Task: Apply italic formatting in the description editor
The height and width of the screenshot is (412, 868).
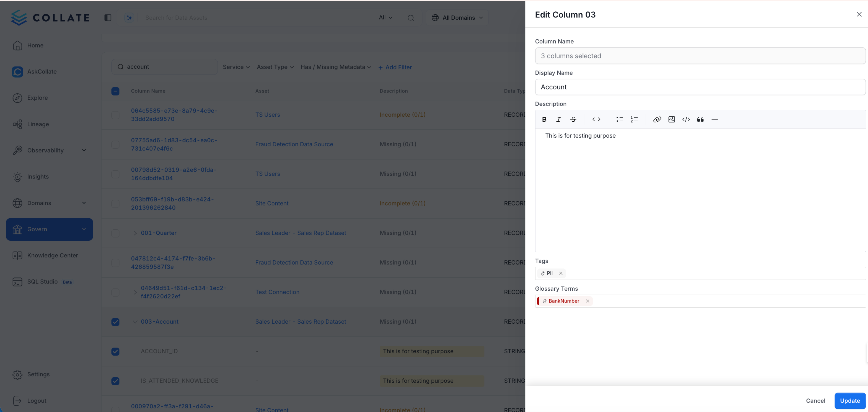Action: pyautogui.click(x=558, y=119)
